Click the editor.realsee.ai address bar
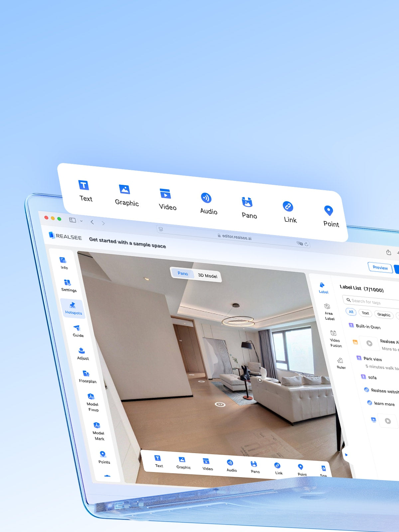Image resolution: width=399 pixels, height=532 pixels. (x=234, y=236)
